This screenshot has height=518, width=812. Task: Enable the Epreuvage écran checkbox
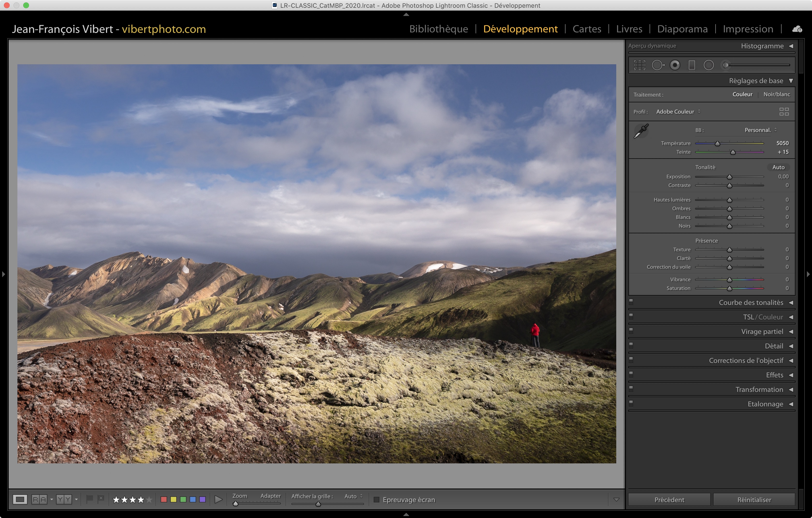coord(377,499)
